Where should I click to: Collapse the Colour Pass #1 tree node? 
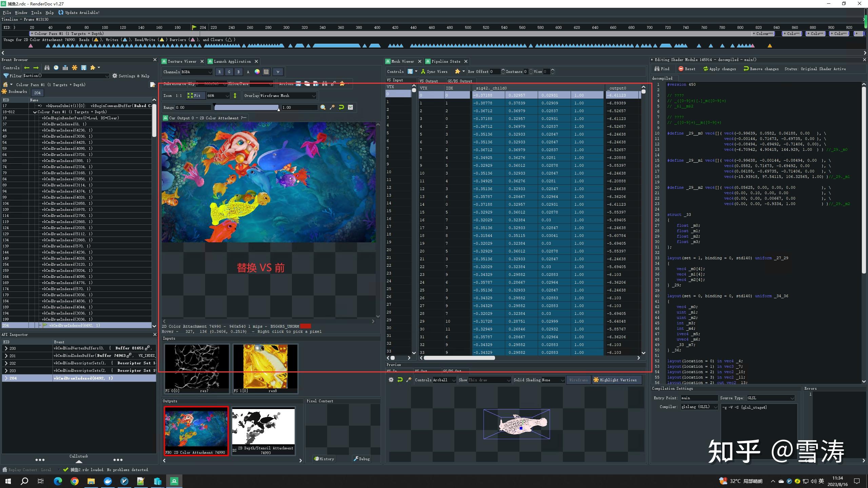(x=35, y=112)
